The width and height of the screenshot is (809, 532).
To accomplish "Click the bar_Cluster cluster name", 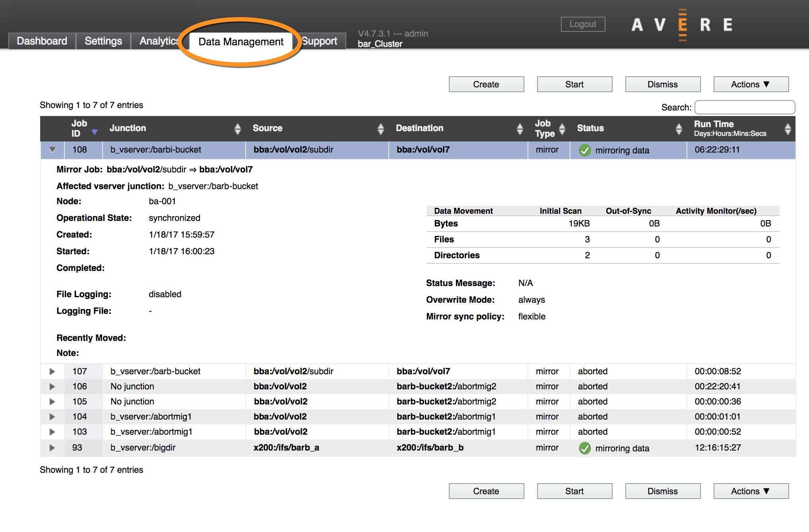I will [x=380, y=44].
